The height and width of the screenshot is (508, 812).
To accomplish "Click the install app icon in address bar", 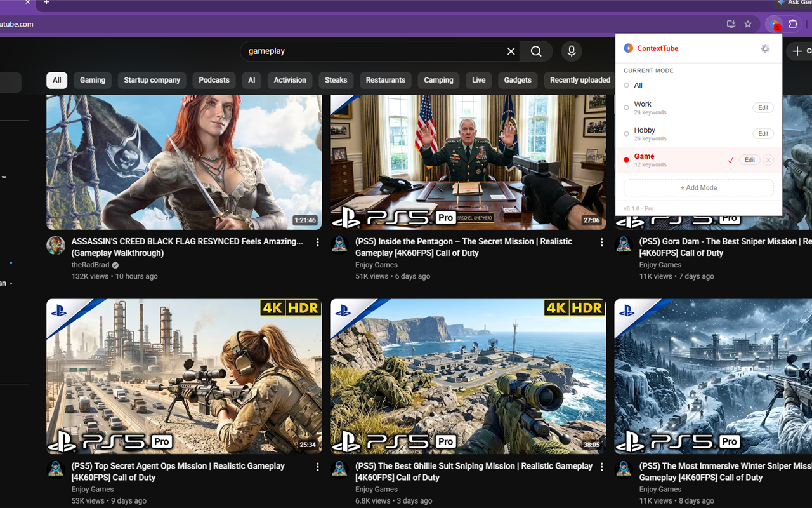I will pyautogui.click(x=731, y=24).
